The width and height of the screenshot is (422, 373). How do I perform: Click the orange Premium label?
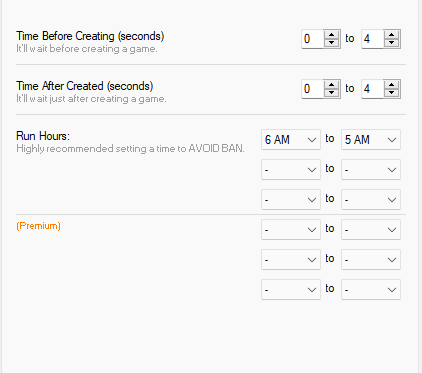pyautogui.click(x=38, y=226)
